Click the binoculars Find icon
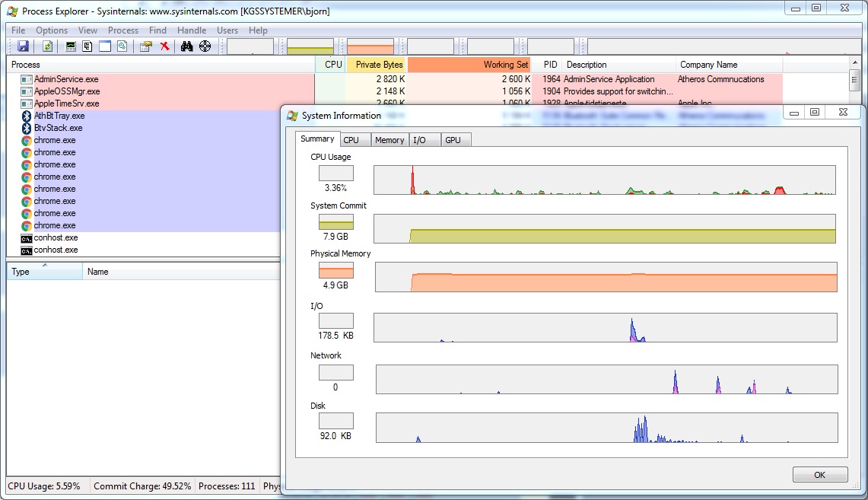868x500 pixels. click(x=186, y=46)
